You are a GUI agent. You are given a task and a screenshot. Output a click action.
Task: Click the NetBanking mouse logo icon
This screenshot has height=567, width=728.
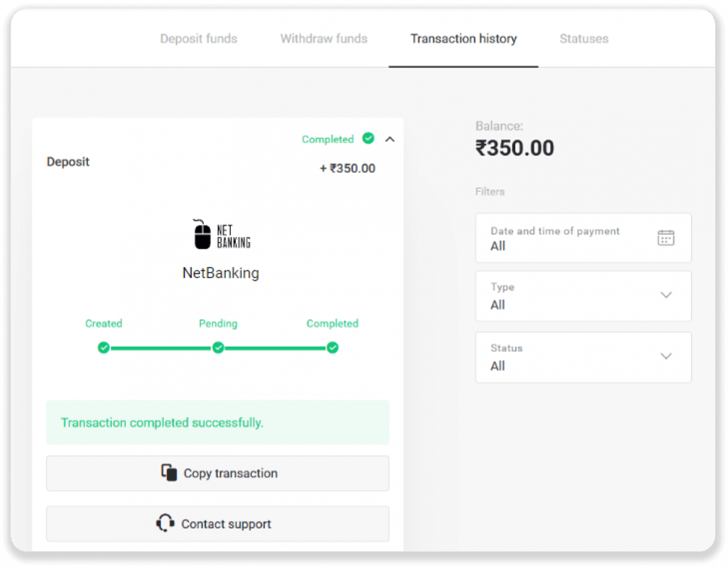tap(203, 234)
